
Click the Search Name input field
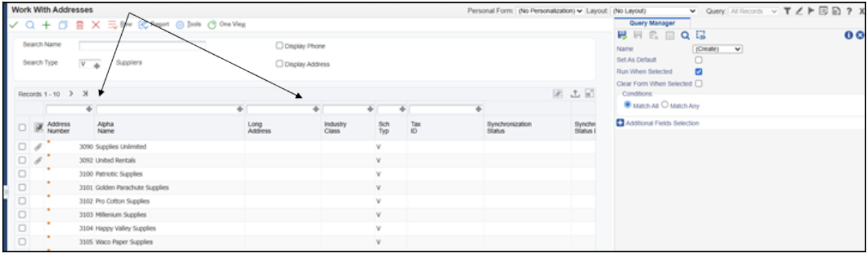point(142,46)
